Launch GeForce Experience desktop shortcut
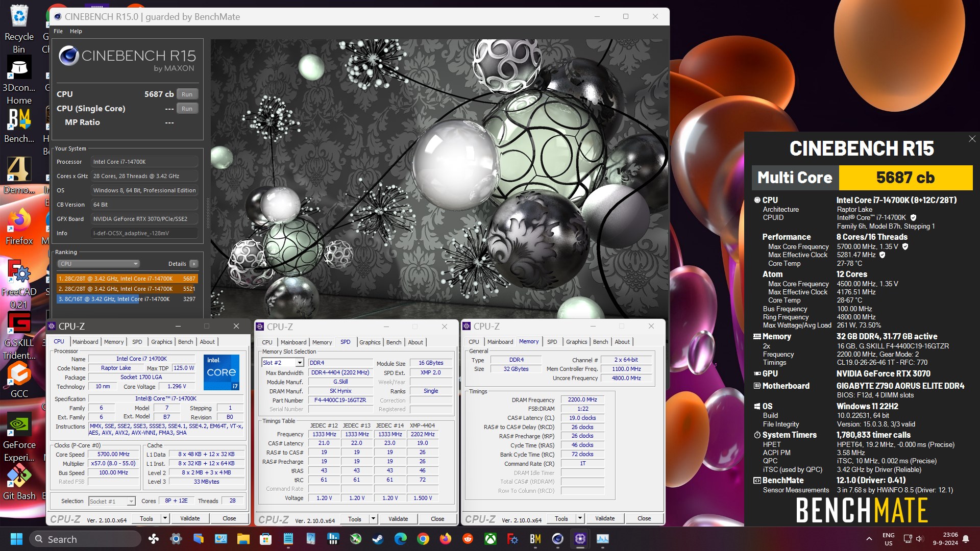The height and width of the screenshot is (551, 980). click(x=19, y=437)
